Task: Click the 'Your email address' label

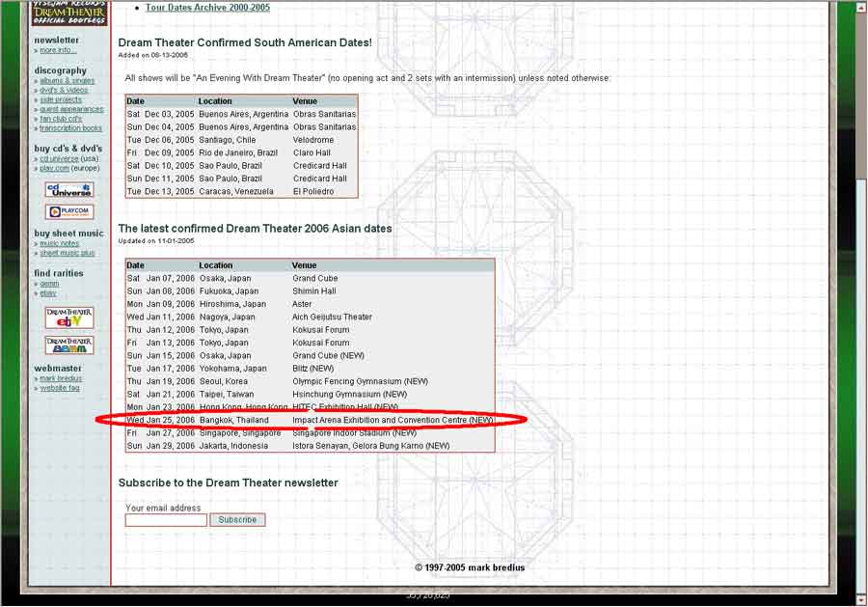Action: click(x=163, y=508)
